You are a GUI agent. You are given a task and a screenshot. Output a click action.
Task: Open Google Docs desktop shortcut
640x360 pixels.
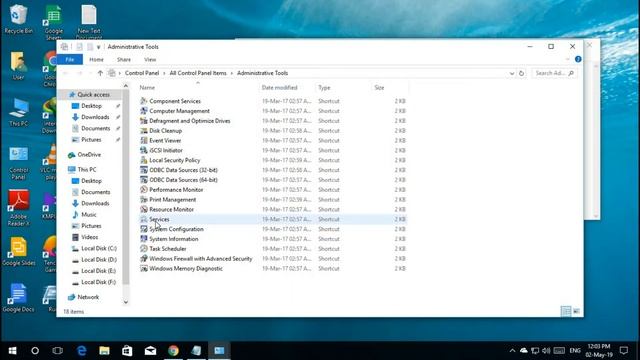pyautogui.click(x=18, y=298)
